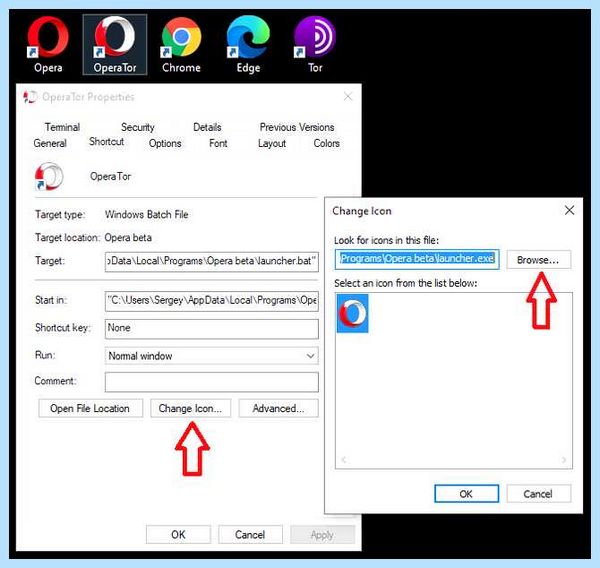The height and width of the screenshot is (568, 600).
Task: Switch to the General tab
Action: tap(50, 143)
